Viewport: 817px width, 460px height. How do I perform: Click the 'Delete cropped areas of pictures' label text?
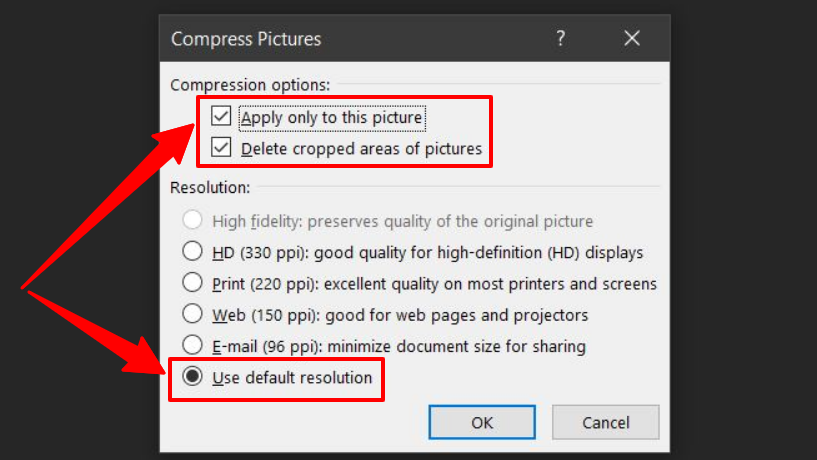point(361,149)
